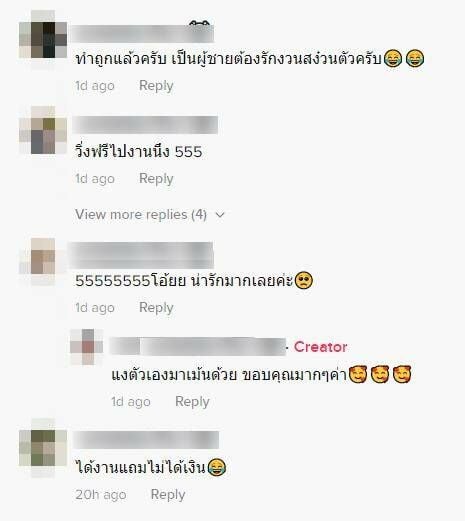Click the crying-laughing emoji in the last comment
Image resolution: width=465 pixels, height=521 pixels.
tap(217, 467)
